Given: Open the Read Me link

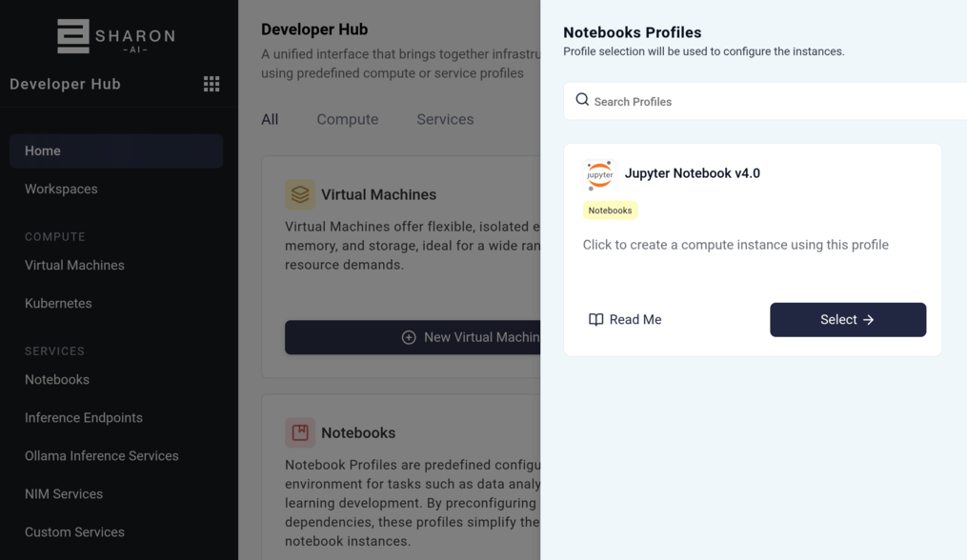Looking at the screenshot, I should pos(625,319).
